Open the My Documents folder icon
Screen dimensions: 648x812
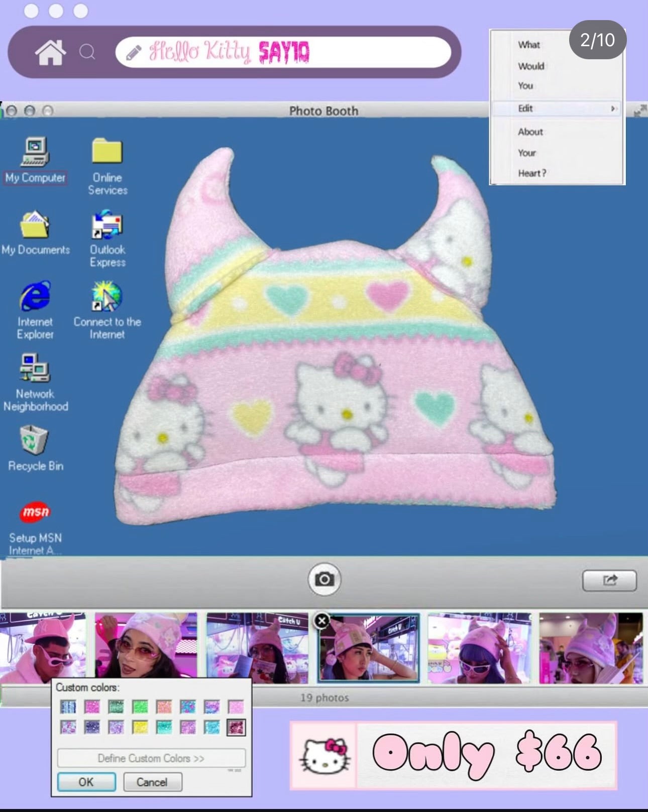point(35,233)
